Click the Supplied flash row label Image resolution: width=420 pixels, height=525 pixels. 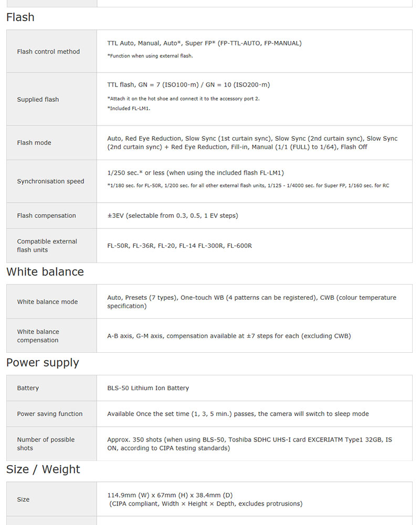point(38,99)
